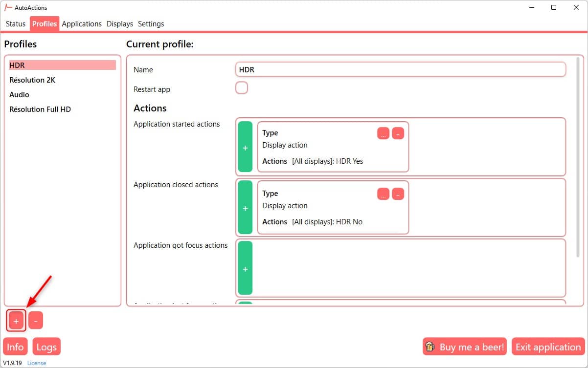Edit the HDR No display action
Image resolution: width=588 pixels, height=368 pixels.
[x=384, y=194]
